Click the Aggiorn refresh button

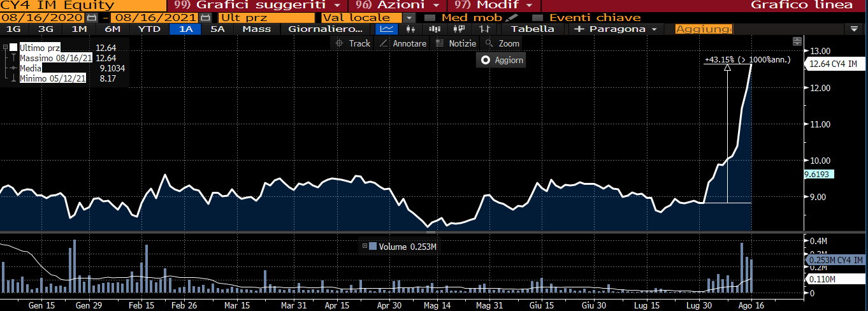(502, 60)
